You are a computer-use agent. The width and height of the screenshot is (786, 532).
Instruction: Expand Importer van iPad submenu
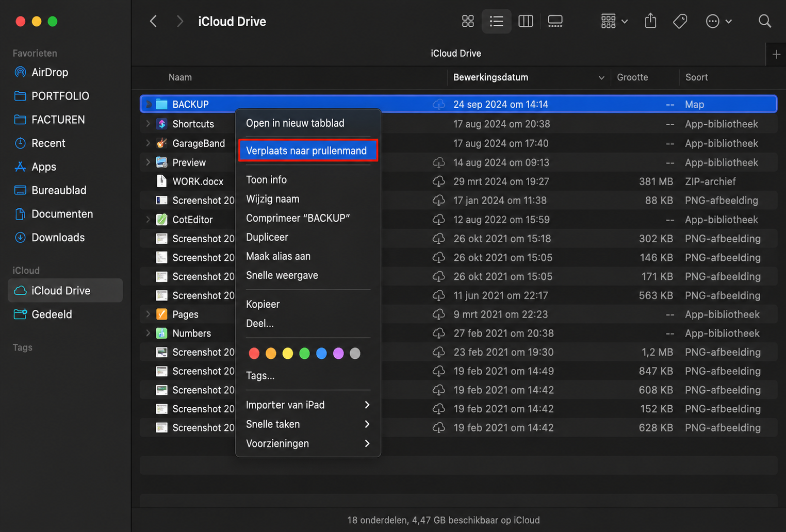[308, 405]
